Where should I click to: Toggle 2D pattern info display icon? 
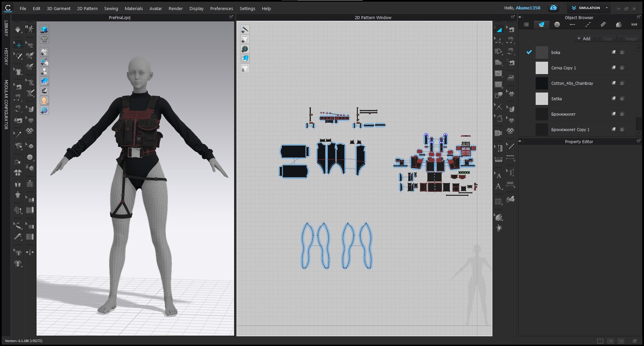click(x=245, y=49)
